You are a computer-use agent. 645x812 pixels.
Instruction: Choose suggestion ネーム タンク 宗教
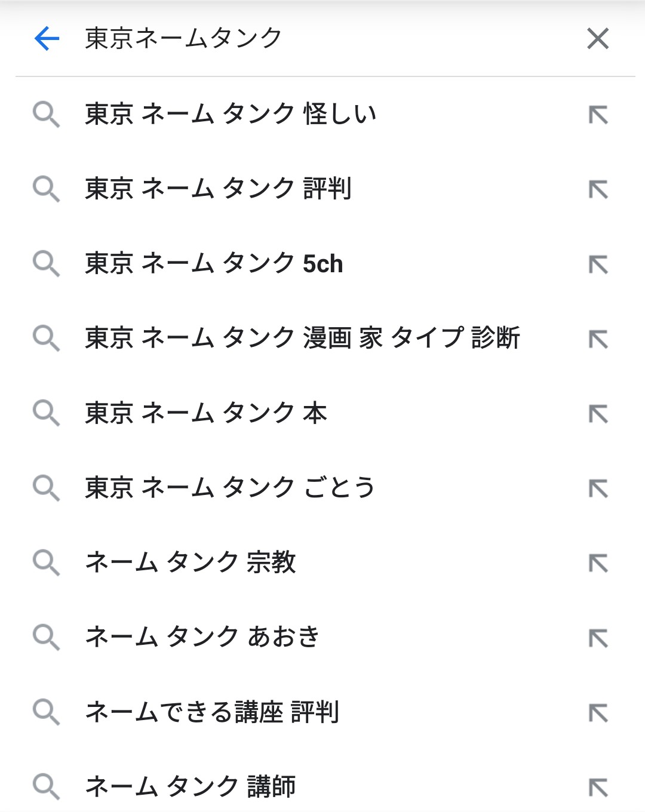(x=191, y=562)
